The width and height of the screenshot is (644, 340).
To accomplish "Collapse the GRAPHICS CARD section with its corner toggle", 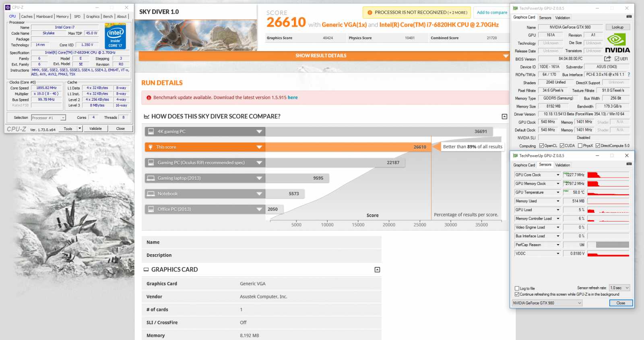I will click(377, 270).
